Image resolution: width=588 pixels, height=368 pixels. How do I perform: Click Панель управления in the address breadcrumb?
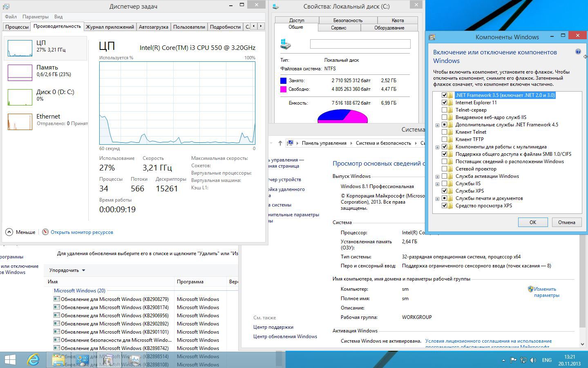point(324,143)
